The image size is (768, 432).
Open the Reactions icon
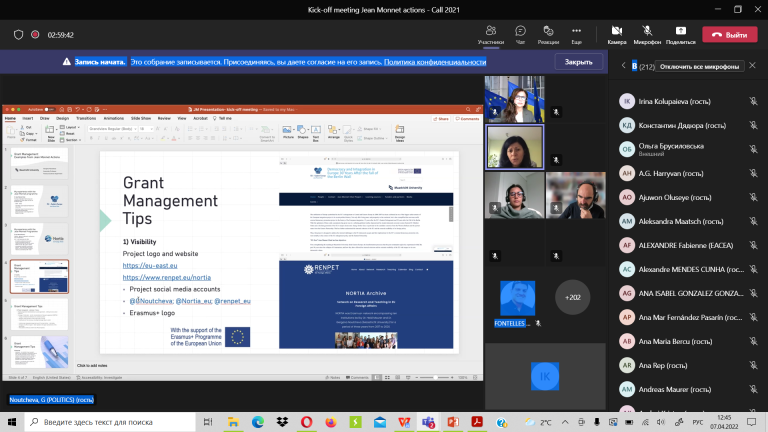coord(548,31)
